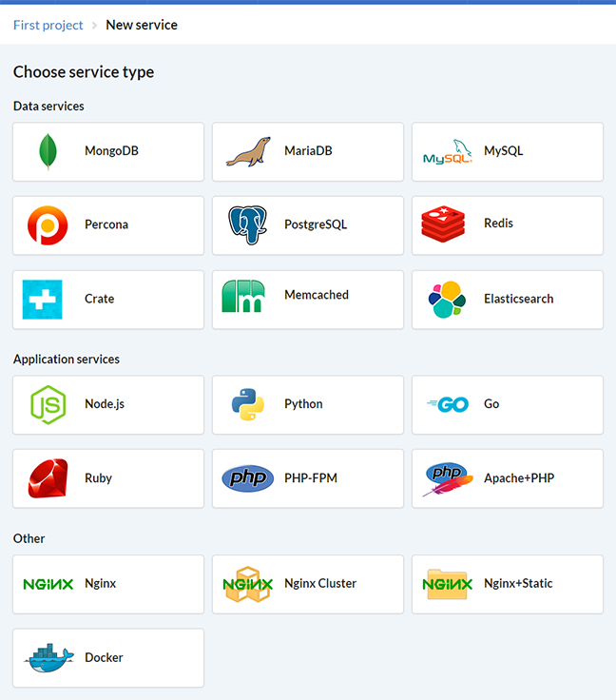Click the MariaDB seal logo
The width and height of the screenshot is (616, 700).
[247, 152]
